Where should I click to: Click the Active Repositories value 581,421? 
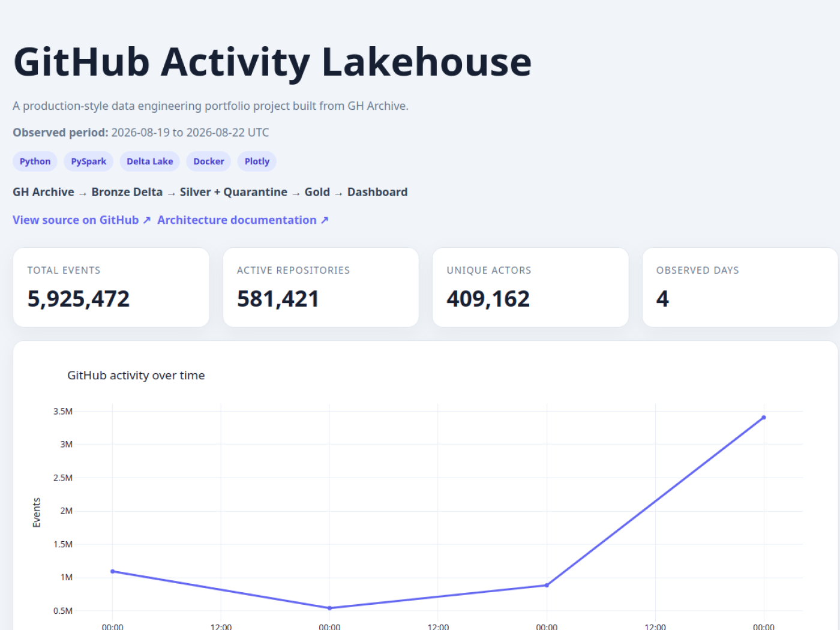point(278,299)
